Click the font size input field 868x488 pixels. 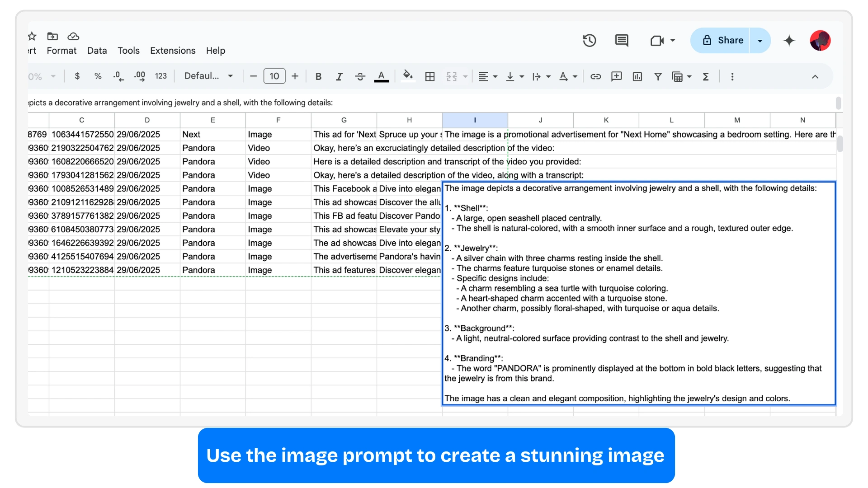[274, 76]
